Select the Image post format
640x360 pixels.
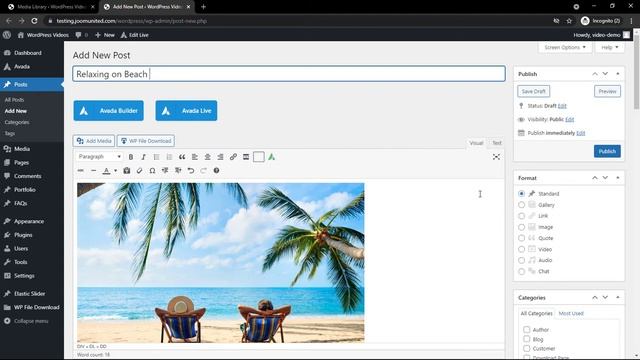click(521, 227)
